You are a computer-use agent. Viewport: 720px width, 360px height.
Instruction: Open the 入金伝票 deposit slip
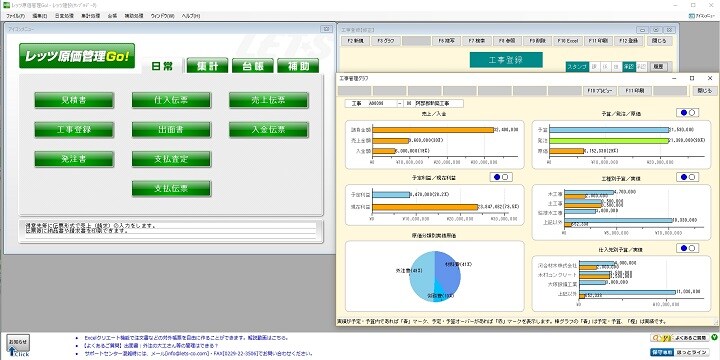(269, 129)
